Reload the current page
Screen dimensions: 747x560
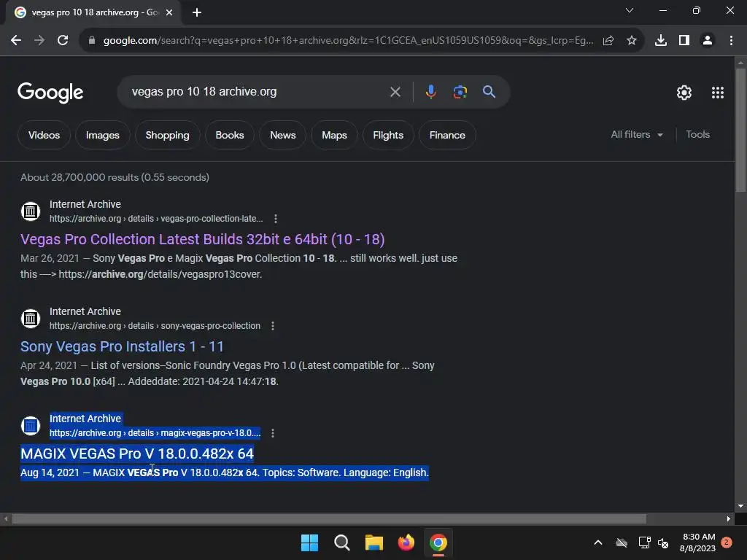pyautogui.click(x=63, y=41)
